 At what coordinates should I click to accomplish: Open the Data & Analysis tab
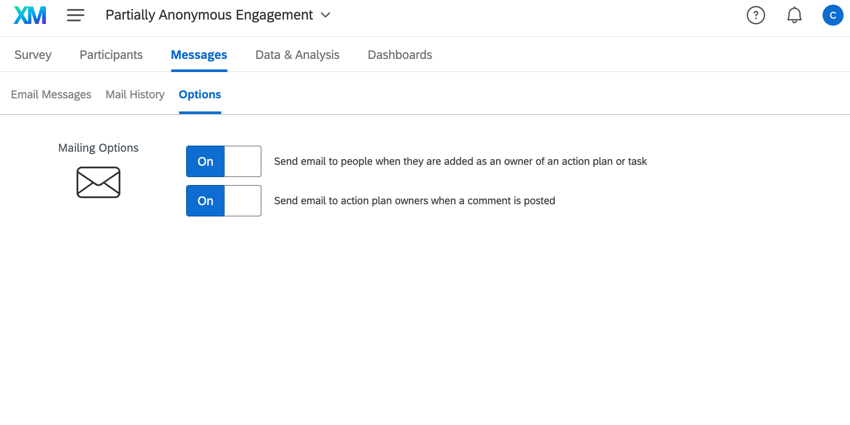click(x=298, y=55)
